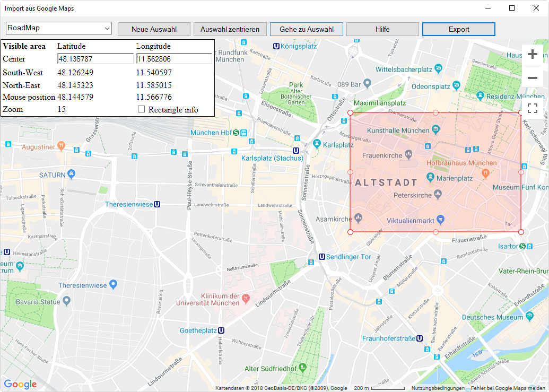
Task: Click the SATURN shopping marker icon
Action: 72,174
